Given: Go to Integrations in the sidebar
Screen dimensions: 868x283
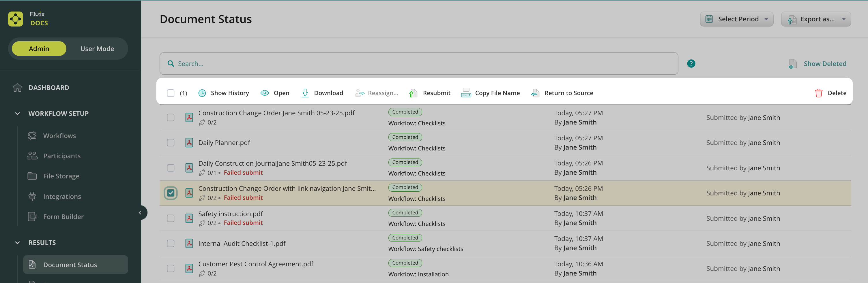Looking at the screenshot, I should [x=62, y=197].
